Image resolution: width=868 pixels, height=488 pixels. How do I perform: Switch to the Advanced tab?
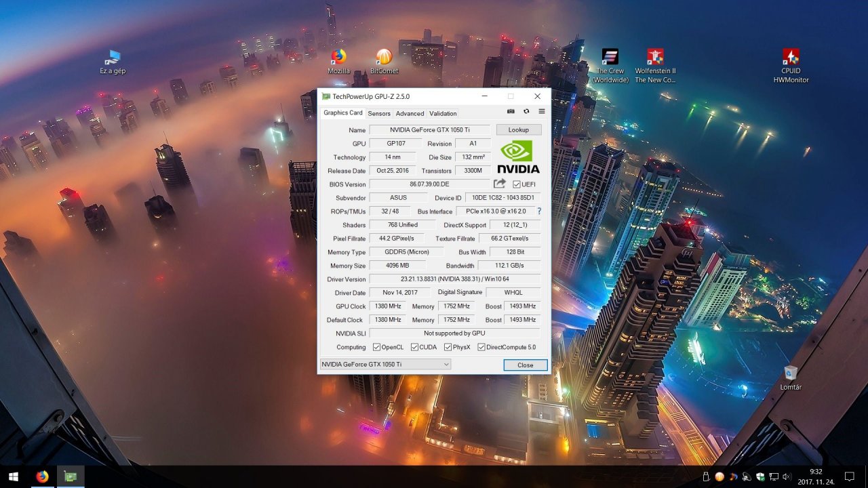click(x=410, y=113)
